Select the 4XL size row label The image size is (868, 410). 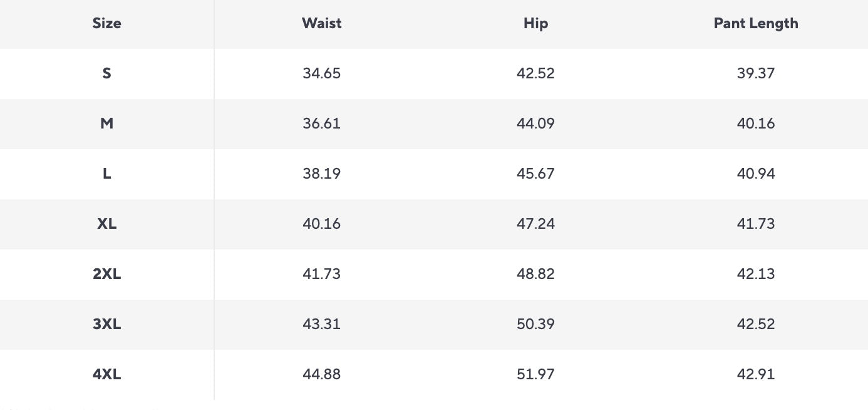(x=106, y=374)
